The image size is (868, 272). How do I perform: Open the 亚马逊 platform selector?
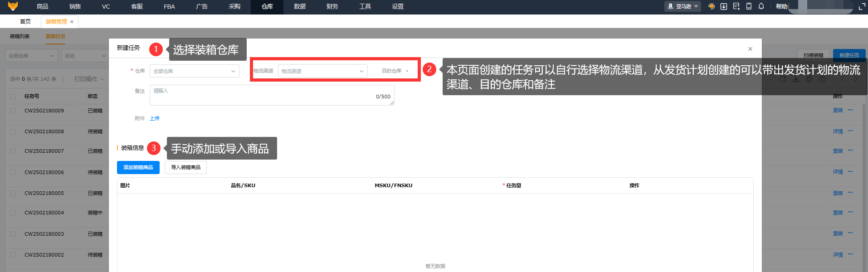click(683, 6)
